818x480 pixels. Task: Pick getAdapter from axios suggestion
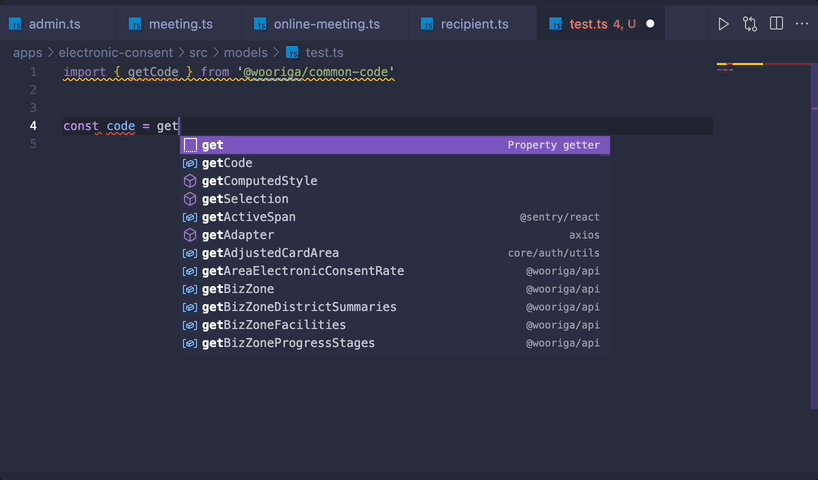point(237,235)
